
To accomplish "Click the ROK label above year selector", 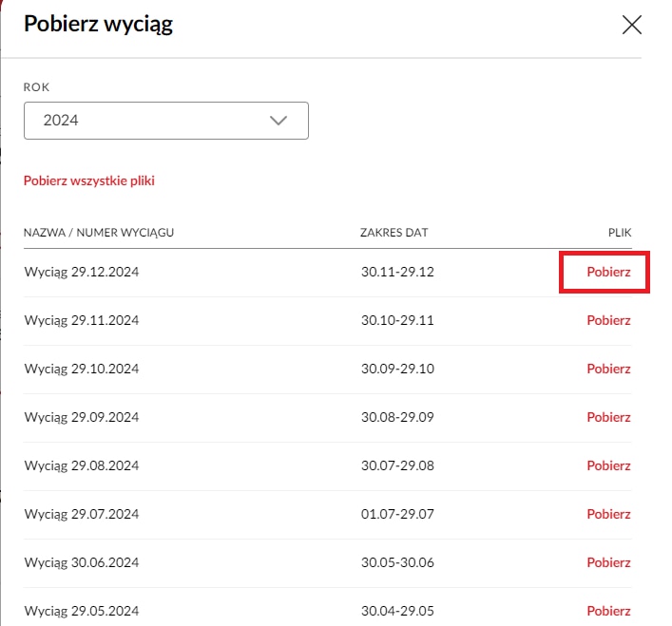I will [36, 86].
